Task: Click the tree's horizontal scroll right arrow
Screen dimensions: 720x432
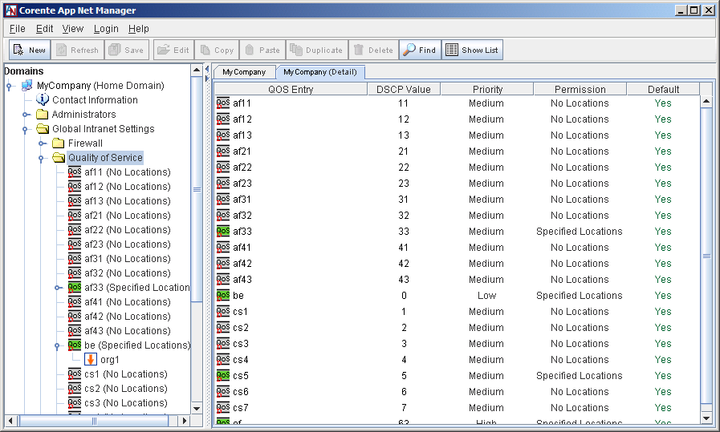Action: pos(185,420)
